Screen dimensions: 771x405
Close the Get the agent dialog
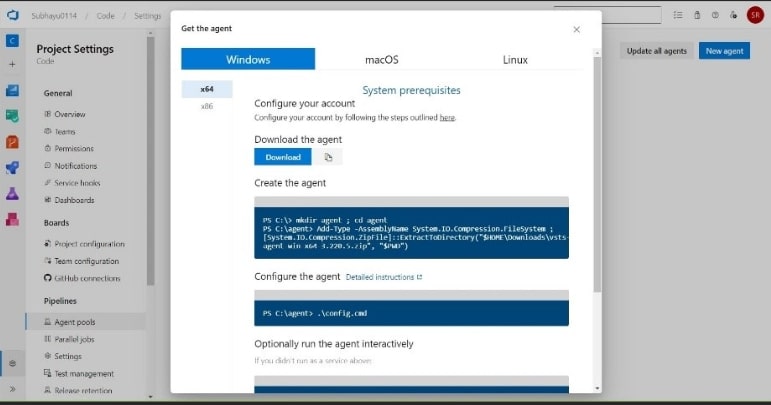point(576,29)
